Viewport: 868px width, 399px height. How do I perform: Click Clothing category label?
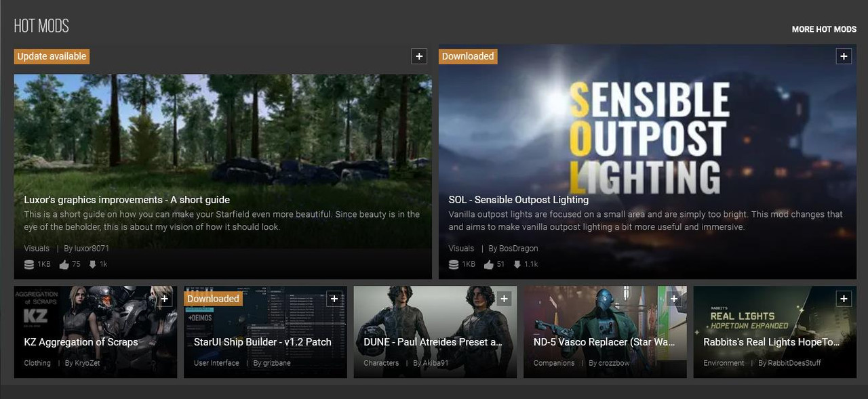coord(37,363)
